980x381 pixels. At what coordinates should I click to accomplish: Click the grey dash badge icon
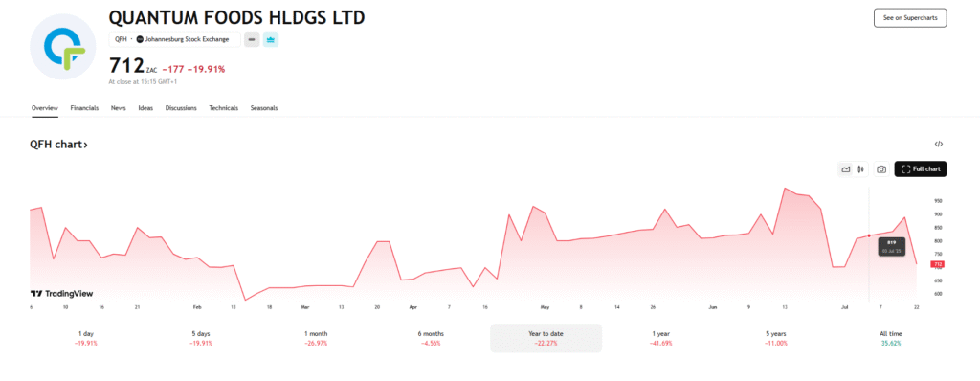click(x=252, y=39)
